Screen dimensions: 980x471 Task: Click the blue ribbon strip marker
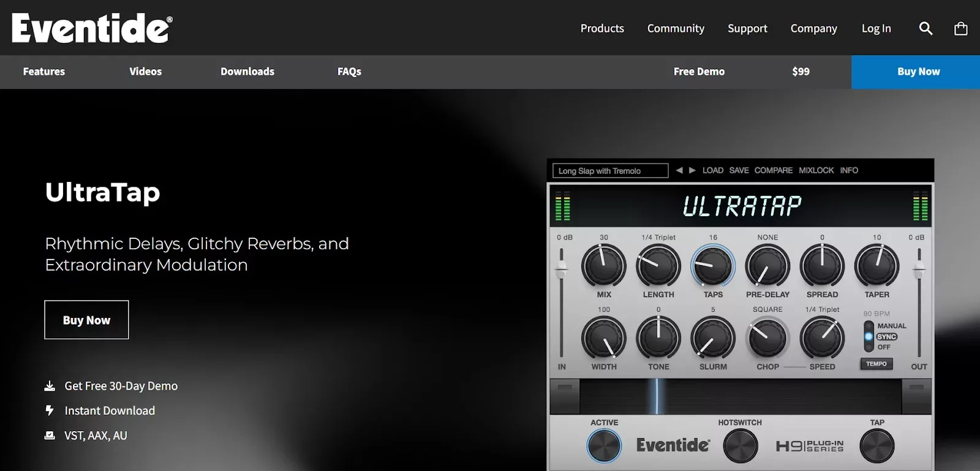pyautogui.click(x=657, y=396)
